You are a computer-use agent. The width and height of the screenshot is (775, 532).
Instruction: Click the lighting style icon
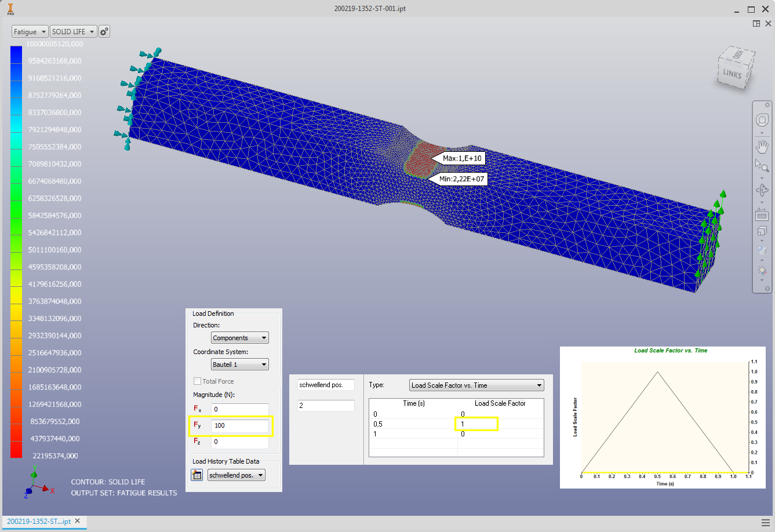762,270
